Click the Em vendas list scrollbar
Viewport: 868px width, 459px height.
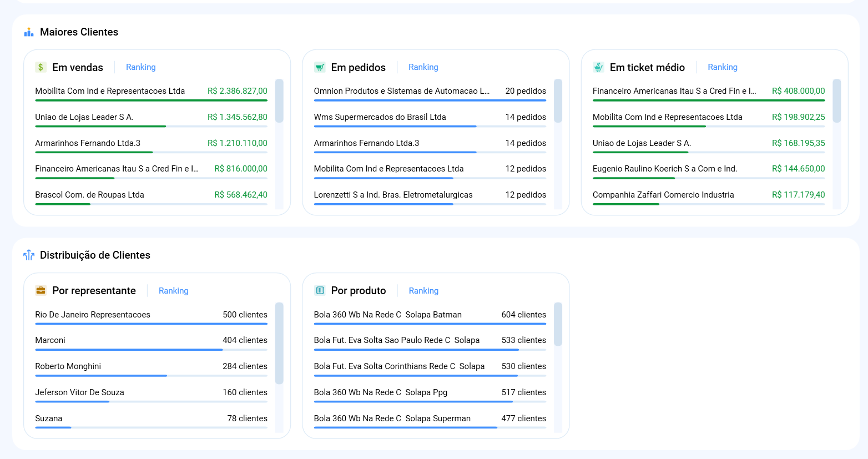point(279,101)
